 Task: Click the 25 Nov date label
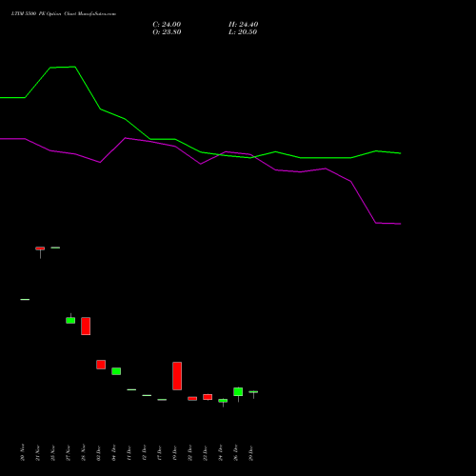pyautogui.click(x=52, y=452)
